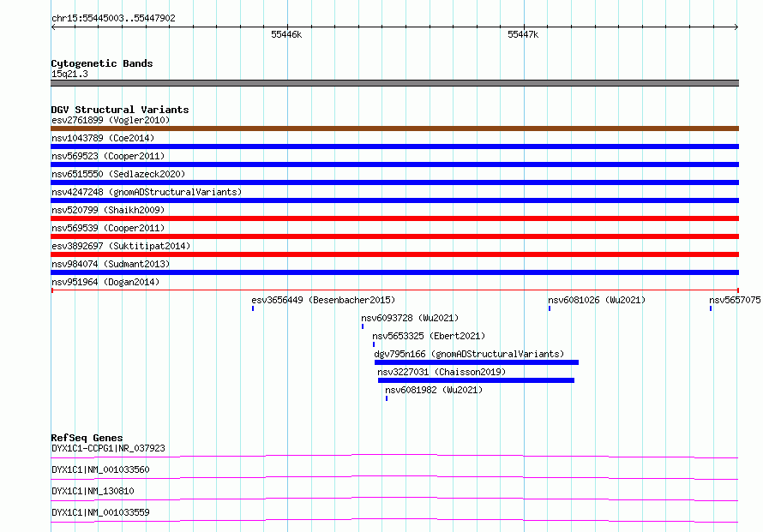
Task: Open the esv3892697 (Suktitipat2014) variant label
Action: click(121, 246)
